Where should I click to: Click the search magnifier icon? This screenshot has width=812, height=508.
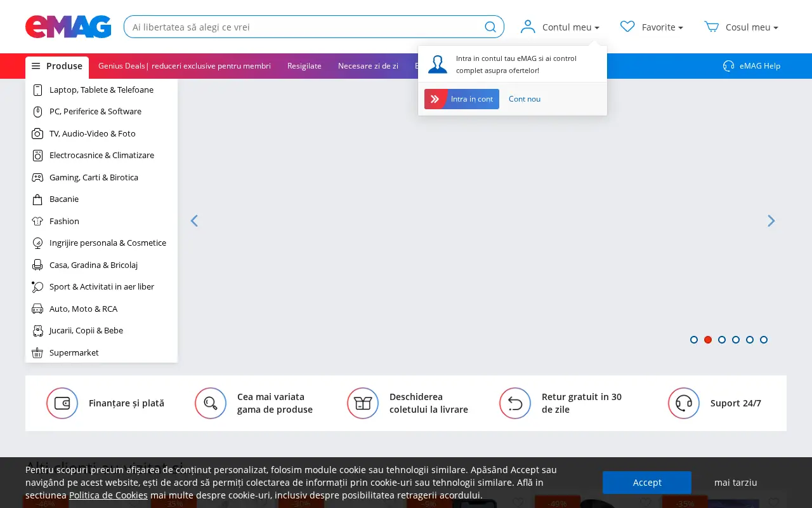pos(490,27)
